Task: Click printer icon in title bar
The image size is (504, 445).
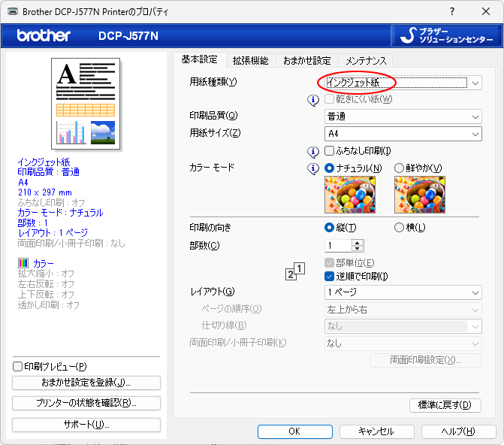Action: point(13,12)
